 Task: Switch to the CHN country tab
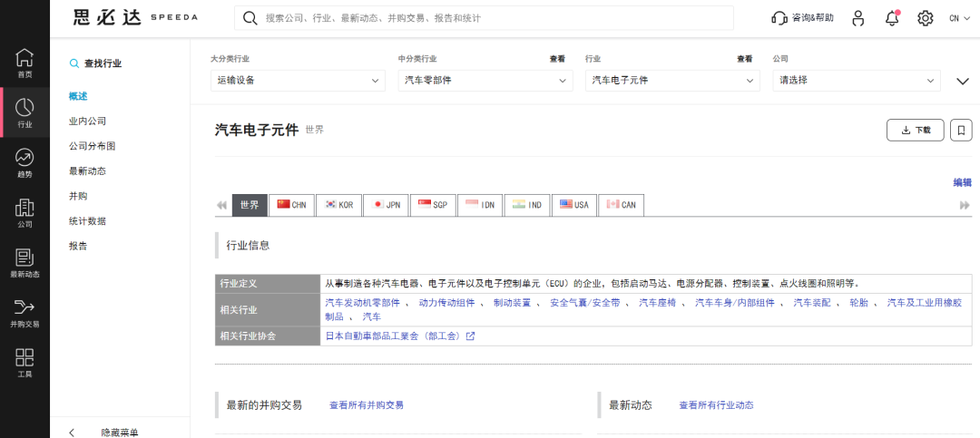click(x=292, y=205)
